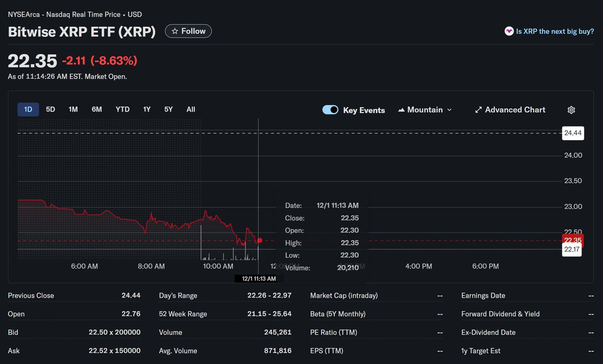Click the 24.44 previous close price label
603x364 pixels.
coord(573,133)
